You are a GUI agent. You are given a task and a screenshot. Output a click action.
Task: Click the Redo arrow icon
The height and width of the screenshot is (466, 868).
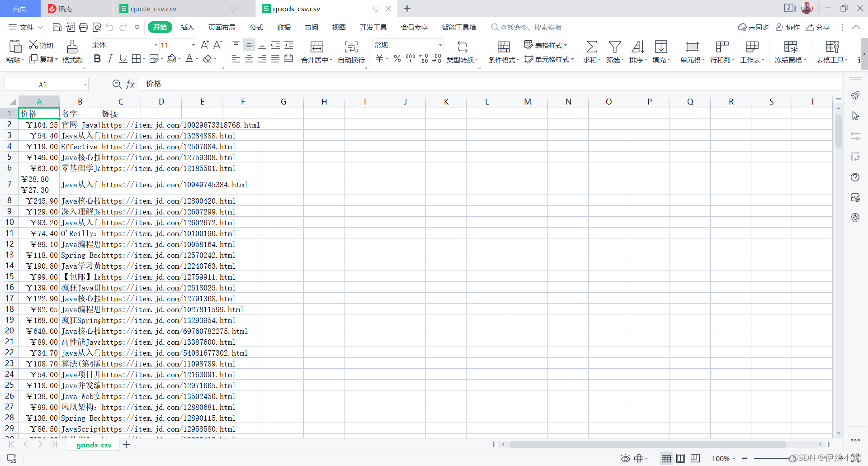point(123,27)
